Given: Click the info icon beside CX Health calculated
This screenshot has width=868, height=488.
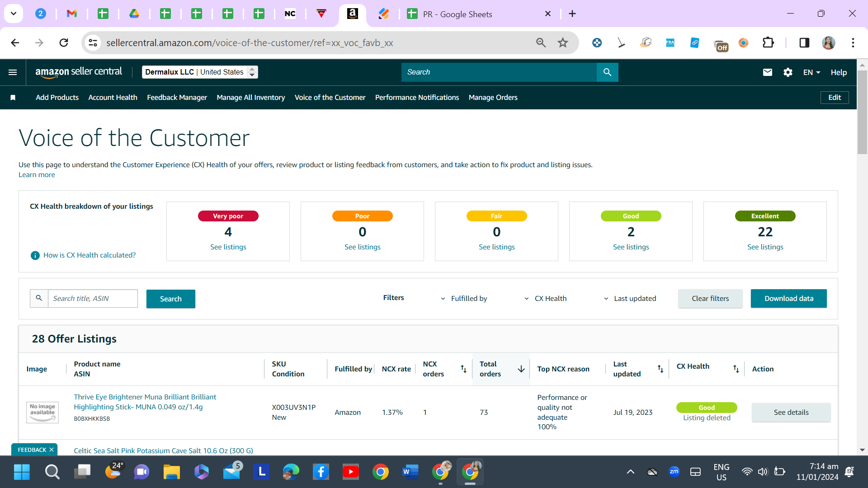Looking at the screenshot, I should [x=35, y=255].
